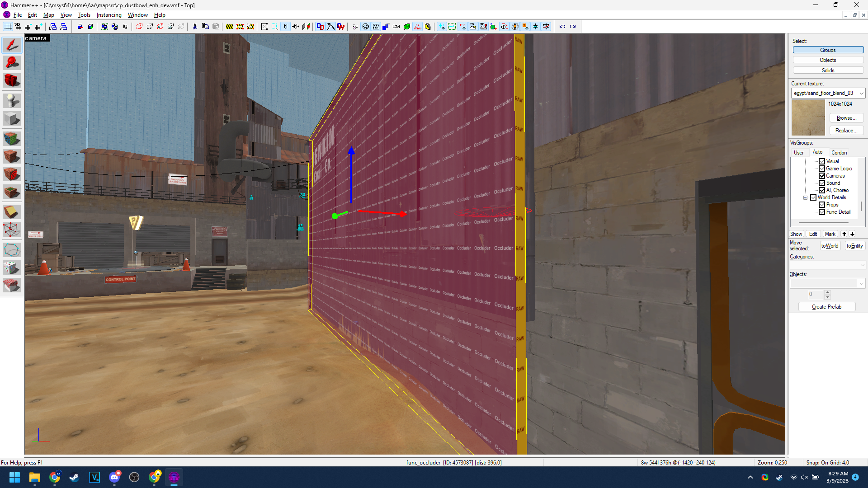The image size is (868, 488).
Task: Open the Categories dropdown
Action: tap(862, 265)
